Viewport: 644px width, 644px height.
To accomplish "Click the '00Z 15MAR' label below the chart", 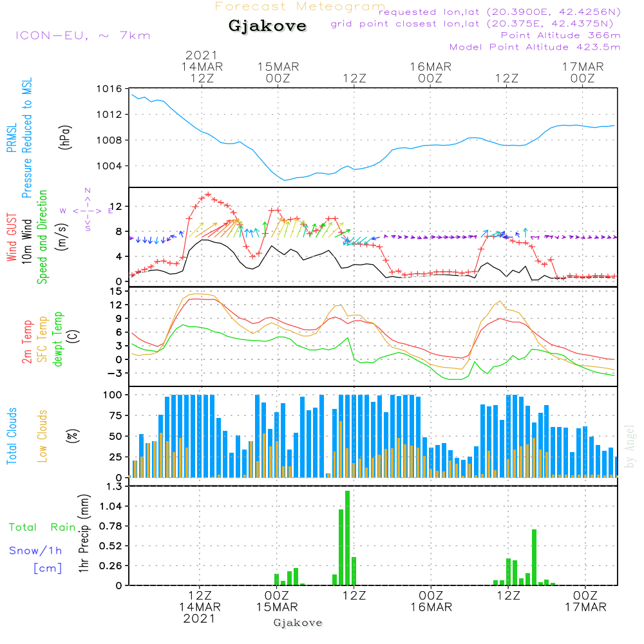I will pos(277,601).
